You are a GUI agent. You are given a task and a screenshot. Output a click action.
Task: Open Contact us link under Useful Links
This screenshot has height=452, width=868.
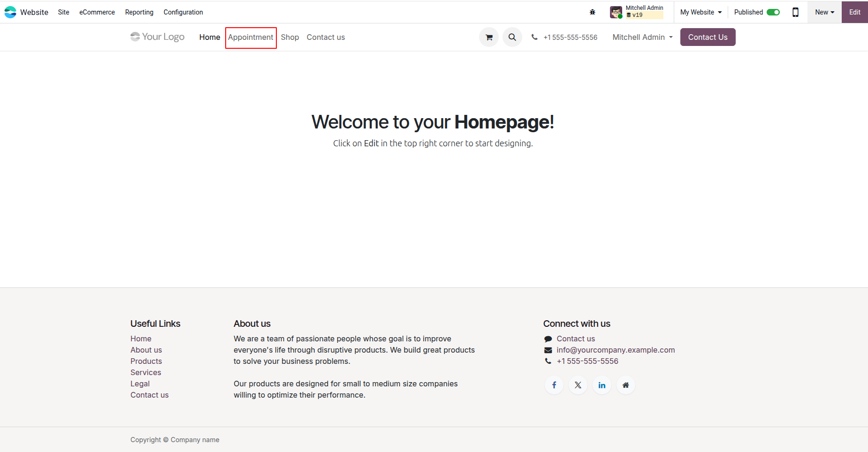pos(149,395)
